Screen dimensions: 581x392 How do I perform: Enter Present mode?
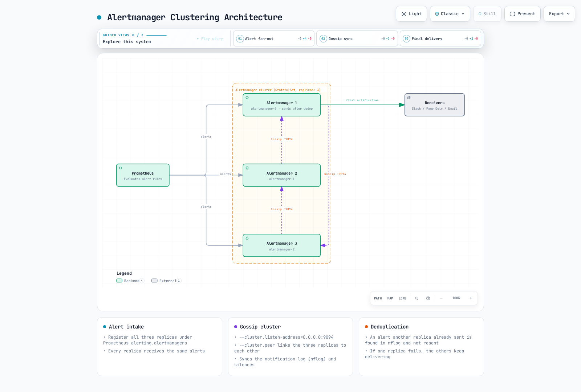coord(523,14)
